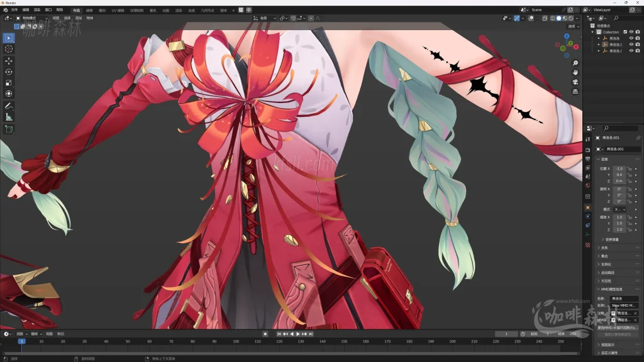Switch to the UV Editing workspace tab
644x362 pixels.
tap(118, 10)
